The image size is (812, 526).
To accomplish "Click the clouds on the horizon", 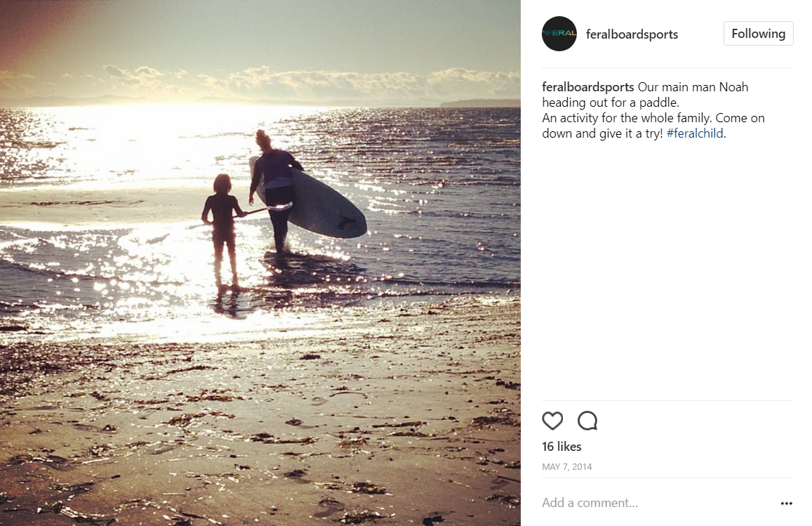I will tap(311, 80).
